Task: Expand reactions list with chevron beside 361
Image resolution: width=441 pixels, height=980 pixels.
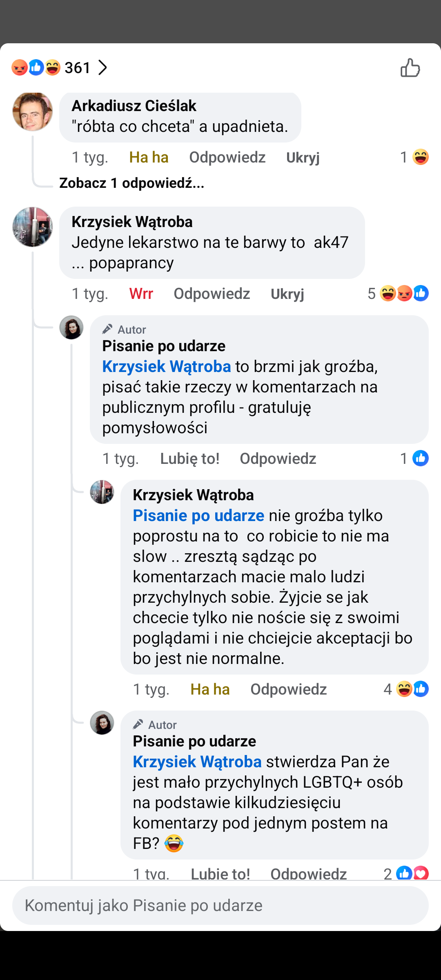Action: coord(102,68)
